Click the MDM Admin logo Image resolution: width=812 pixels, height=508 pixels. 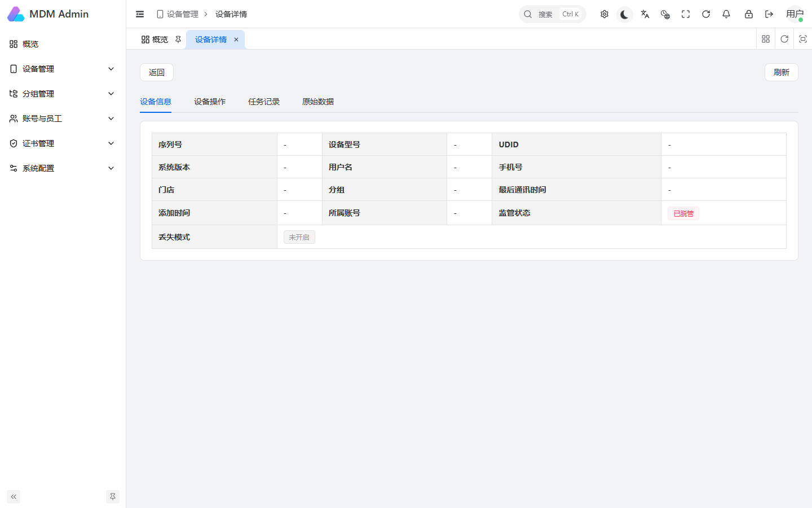coord(16,14)
